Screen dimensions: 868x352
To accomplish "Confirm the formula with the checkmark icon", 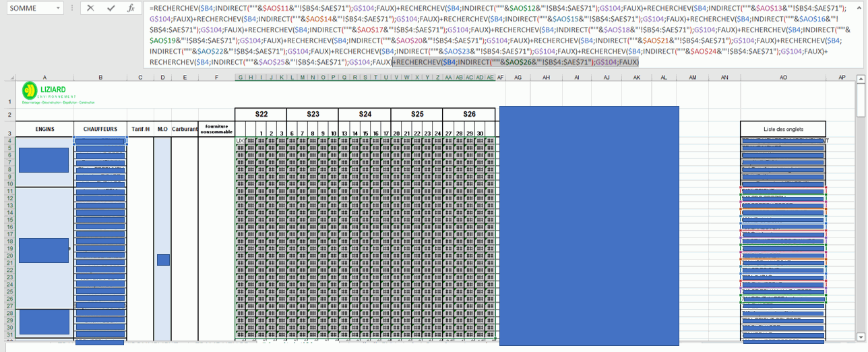I will (111, 8).
